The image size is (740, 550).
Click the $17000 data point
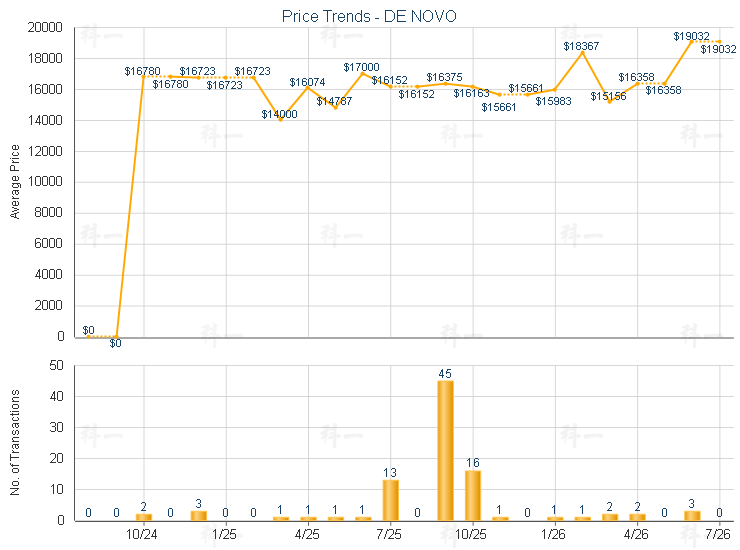tap(362, 74)
